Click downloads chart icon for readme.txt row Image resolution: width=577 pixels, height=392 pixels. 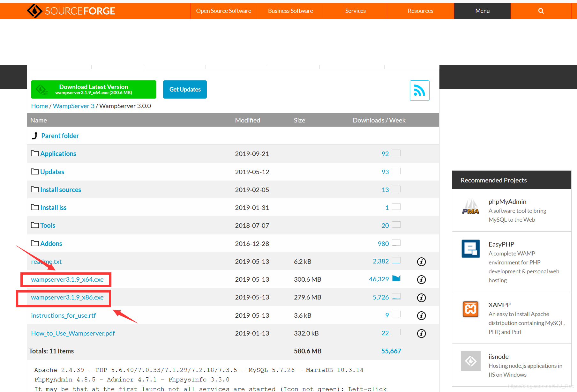[396, 260]
